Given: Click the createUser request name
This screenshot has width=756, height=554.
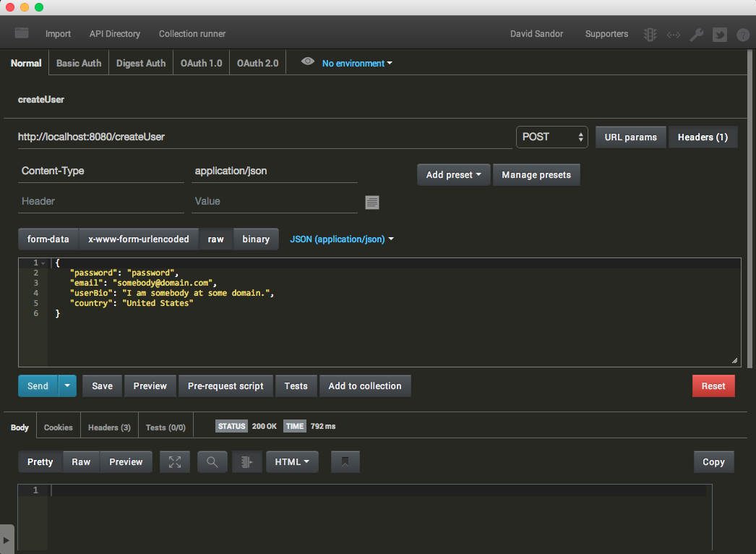Looking at the screenshot, I should point(41,99).
